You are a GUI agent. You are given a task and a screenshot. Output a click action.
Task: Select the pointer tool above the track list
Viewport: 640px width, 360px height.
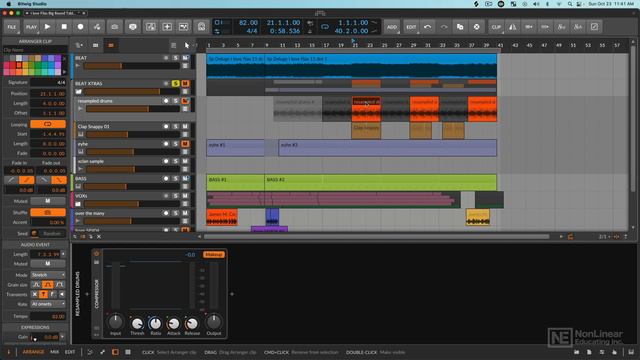point(187,45)
